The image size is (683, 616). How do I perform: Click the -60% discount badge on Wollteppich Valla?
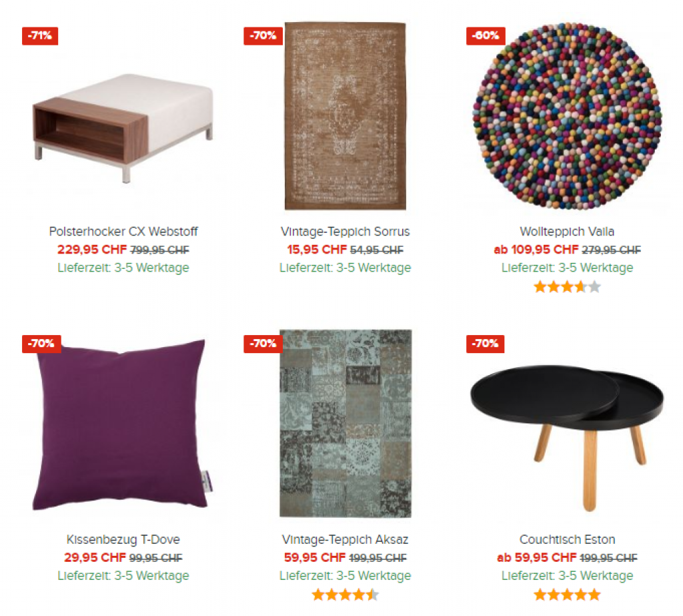pyautogui.click(x=486, y=36)
